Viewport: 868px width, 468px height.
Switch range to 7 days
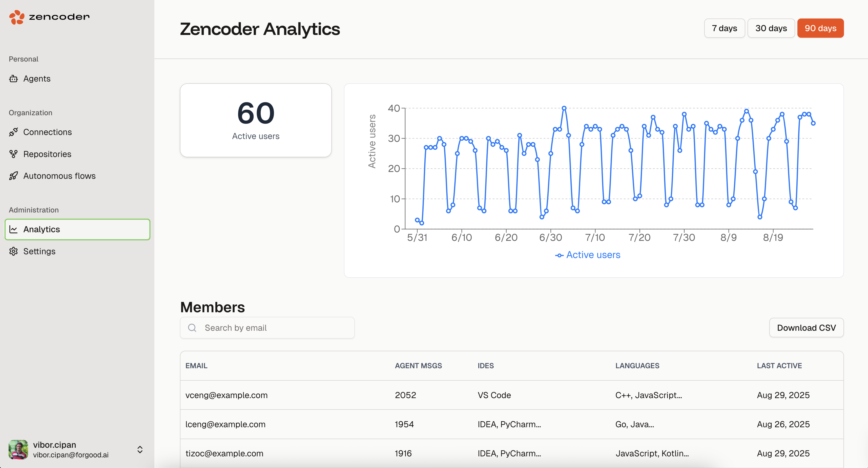(x=725, y=28)
